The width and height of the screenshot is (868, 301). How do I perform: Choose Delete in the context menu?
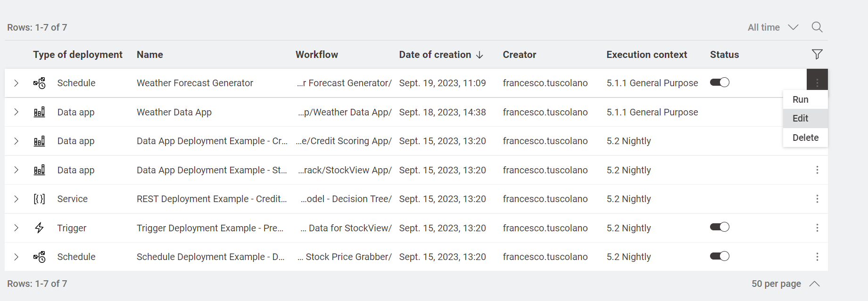point(805,138)
